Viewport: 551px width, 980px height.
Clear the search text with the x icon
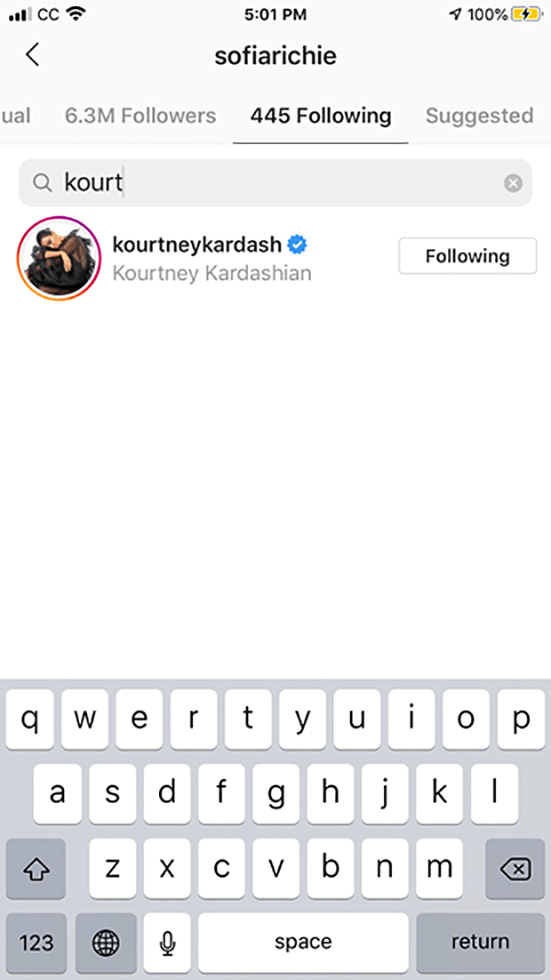point(513,183)
